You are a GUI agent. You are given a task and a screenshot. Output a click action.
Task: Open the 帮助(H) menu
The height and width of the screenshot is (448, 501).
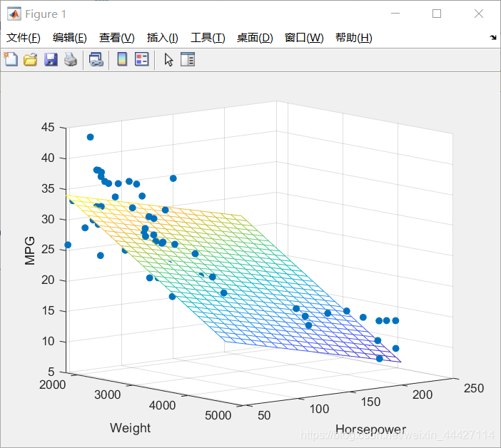[x=354, y=38]
